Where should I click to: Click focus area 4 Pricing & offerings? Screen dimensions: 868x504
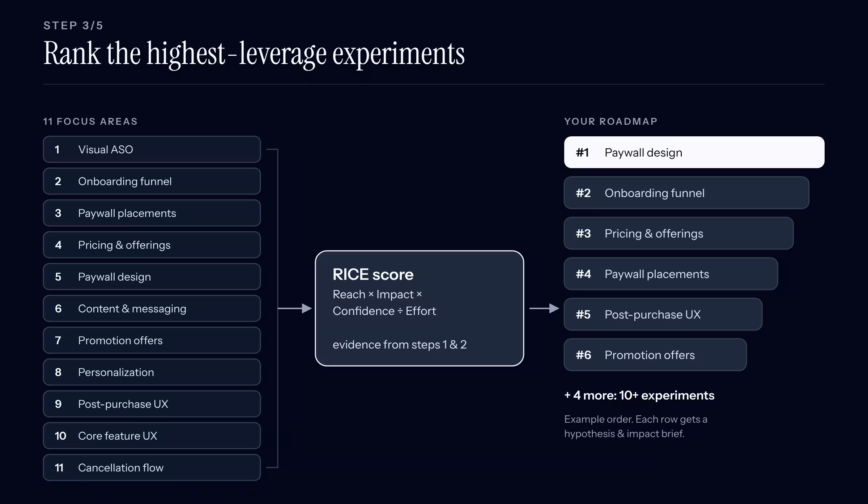pyautogui.click(x=152, y=245)
